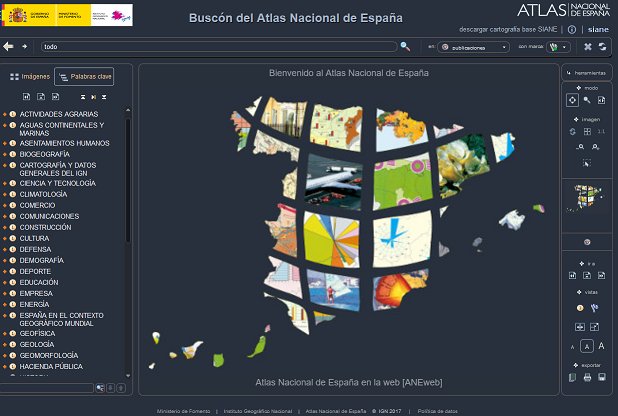618x416 pixels.
Task: Go to first page under ir a
Action: [x=572, y=276]
